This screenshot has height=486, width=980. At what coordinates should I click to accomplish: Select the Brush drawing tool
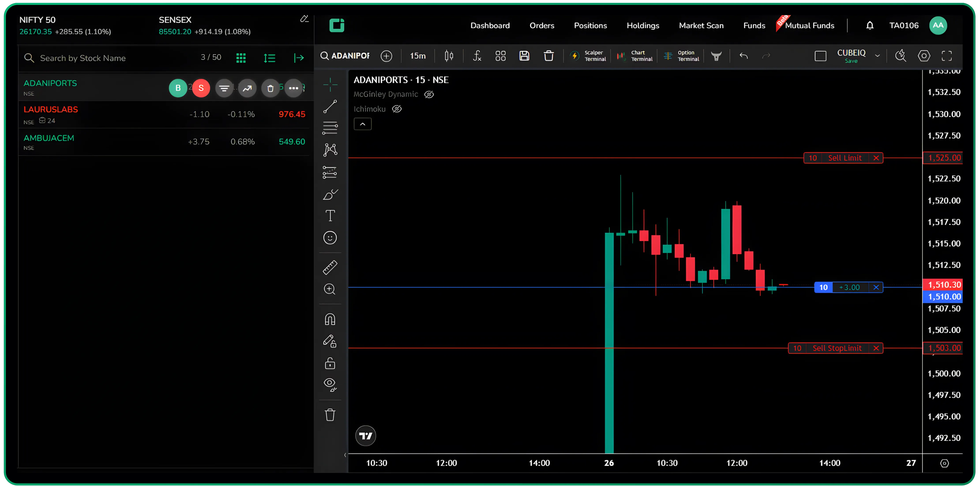click(330, 194)
